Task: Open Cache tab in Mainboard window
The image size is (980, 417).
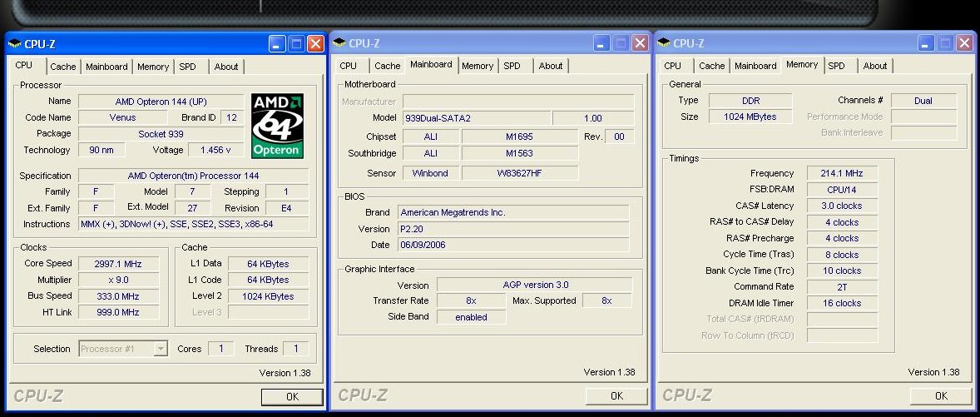Action: [x=388, y=66]
